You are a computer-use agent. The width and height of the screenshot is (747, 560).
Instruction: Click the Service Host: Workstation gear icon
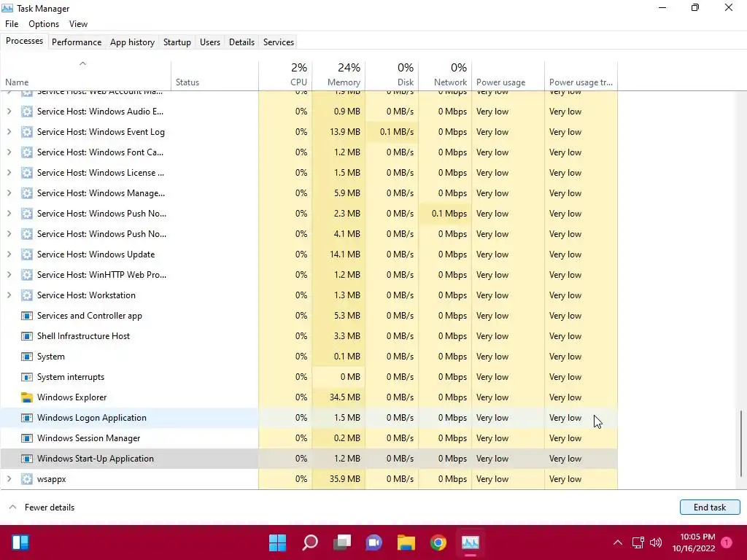click(x=27, y=295)
